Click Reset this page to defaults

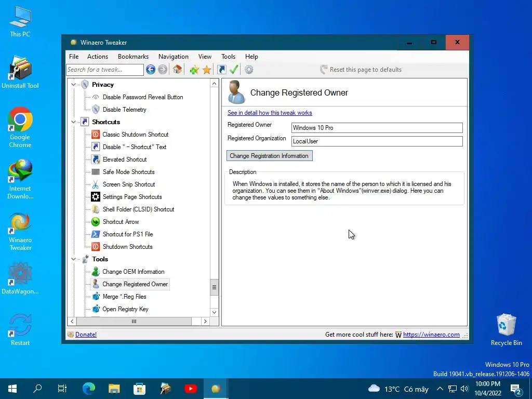click(361, 70)
